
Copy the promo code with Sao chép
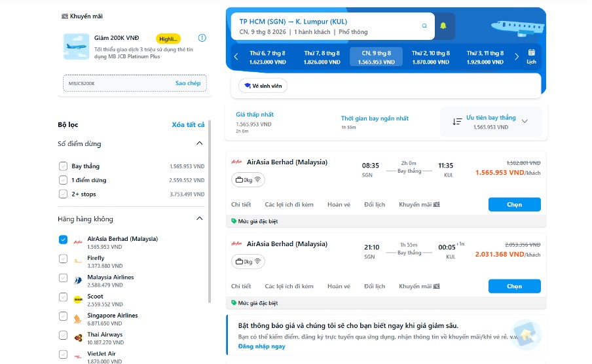(188, 83)
